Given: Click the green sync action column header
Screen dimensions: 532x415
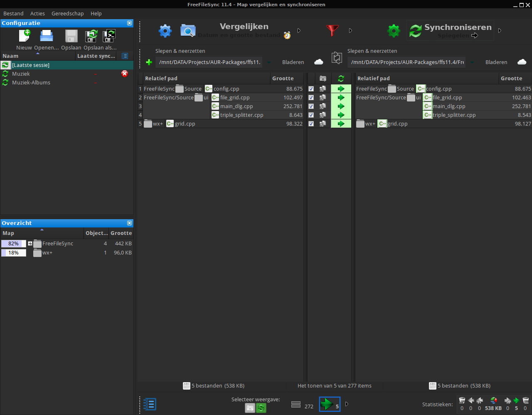Looking at the screenshot, I should point(341,78).
